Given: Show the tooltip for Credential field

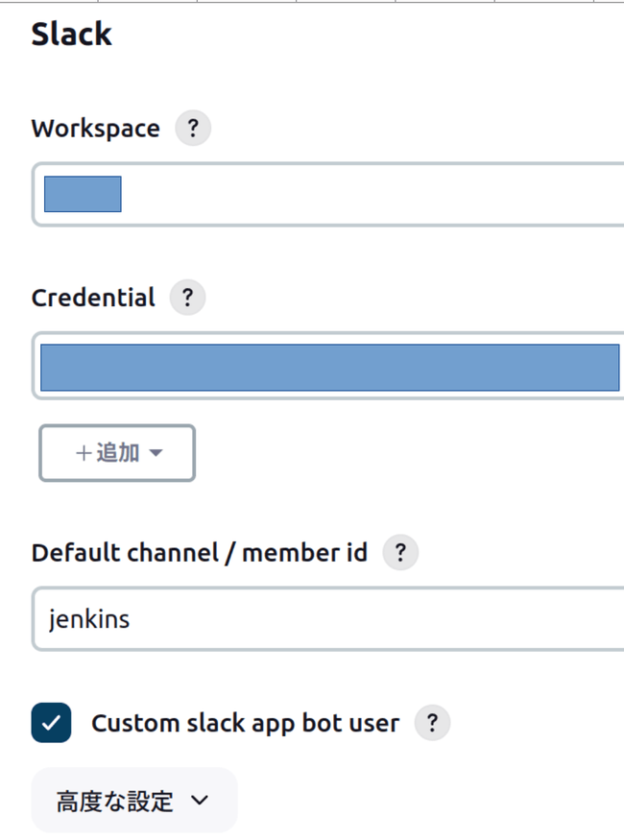Looking at the screenshot, I should (187, 298).
